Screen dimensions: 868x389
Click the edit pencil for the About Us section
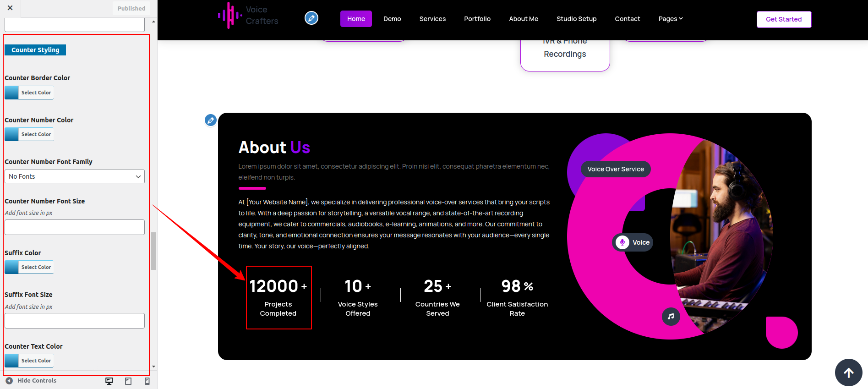pos(211,121)
